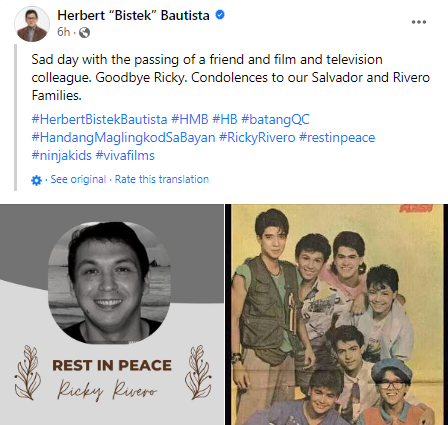Open the #restinpeace hashtag
The image size is (448, 425).
click(x=337, y=138)
